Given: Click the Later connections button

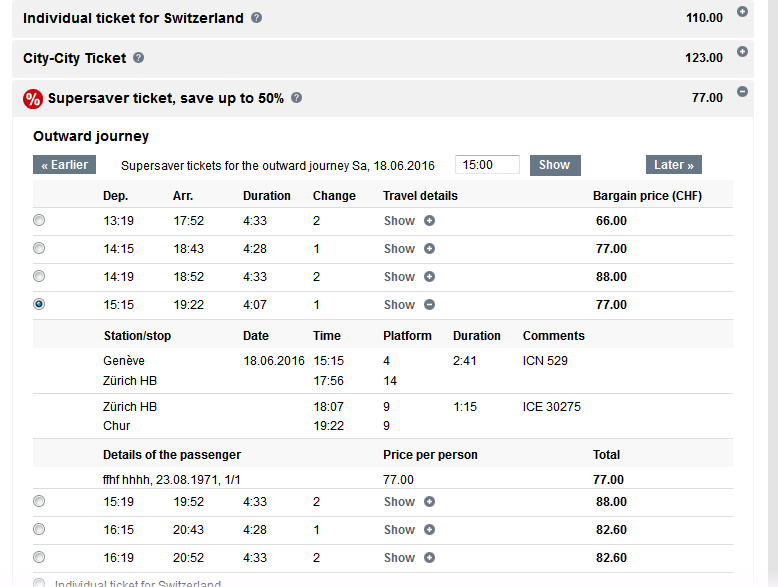Looking at the screenshot, I should tap(674, 165).
